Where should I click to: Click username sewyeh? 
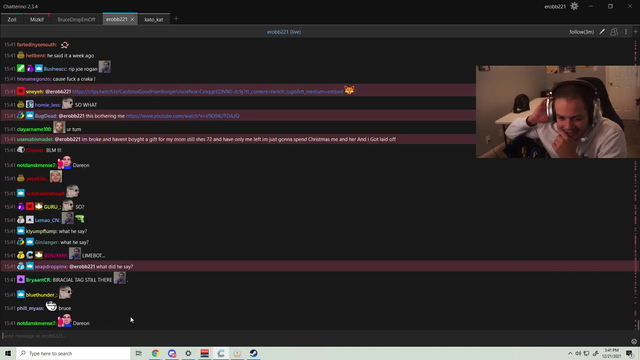[x=34, y=92]
